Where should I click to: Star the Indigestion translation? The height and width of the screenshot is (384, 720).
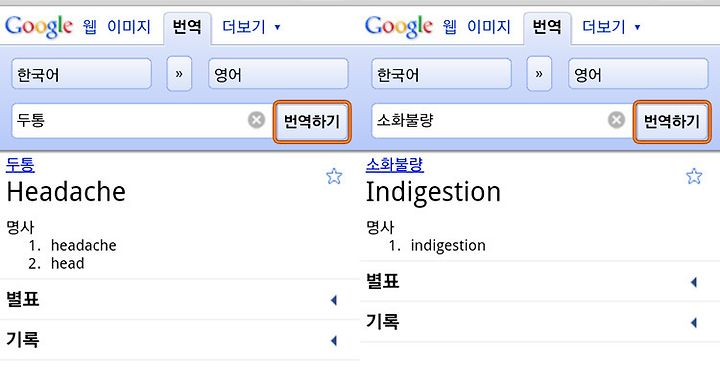694,176
